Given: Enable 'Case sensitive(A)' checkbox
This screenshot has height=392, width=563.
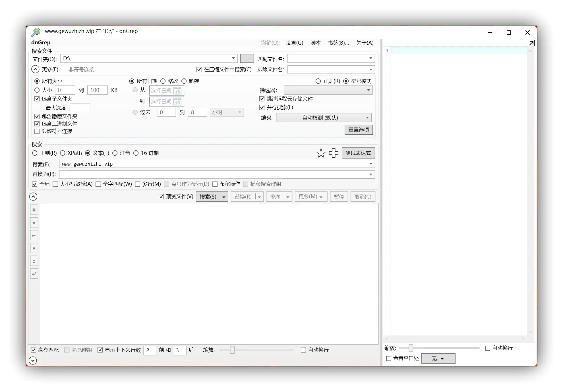Looking at the screenshot, I should point(55,184).
